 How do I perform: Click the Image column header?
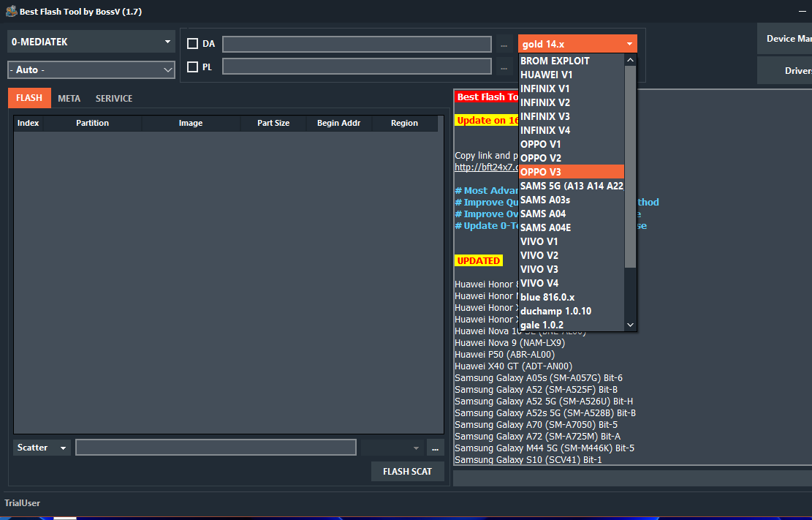click(x=191, y=123)
